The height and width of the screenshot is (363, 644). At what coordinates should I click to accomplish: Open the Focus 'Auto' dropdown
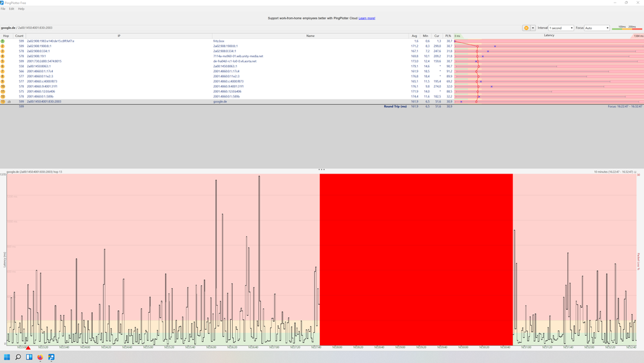(x=597, y=28)
